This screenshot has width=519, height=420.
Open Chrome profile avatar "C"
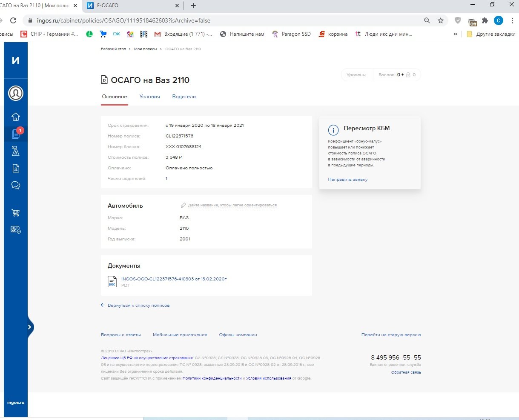(x=499, y=20)
